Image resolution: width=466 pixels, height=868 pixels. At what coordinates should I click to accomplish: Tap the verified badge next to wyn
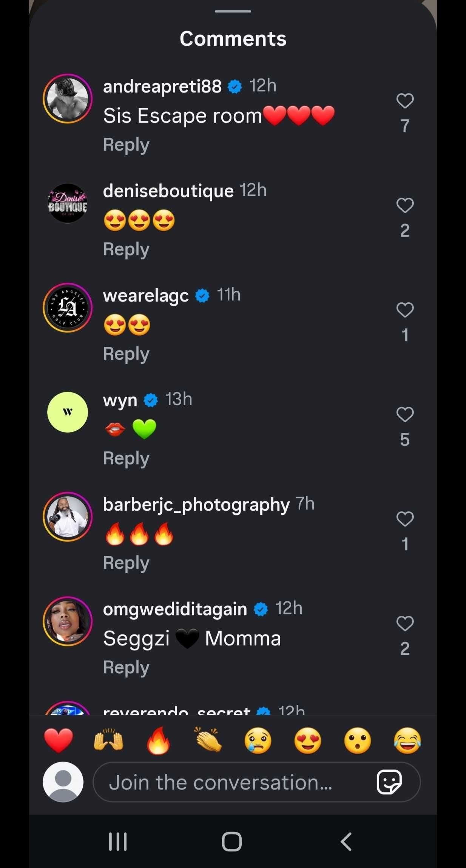coord(150,400)
